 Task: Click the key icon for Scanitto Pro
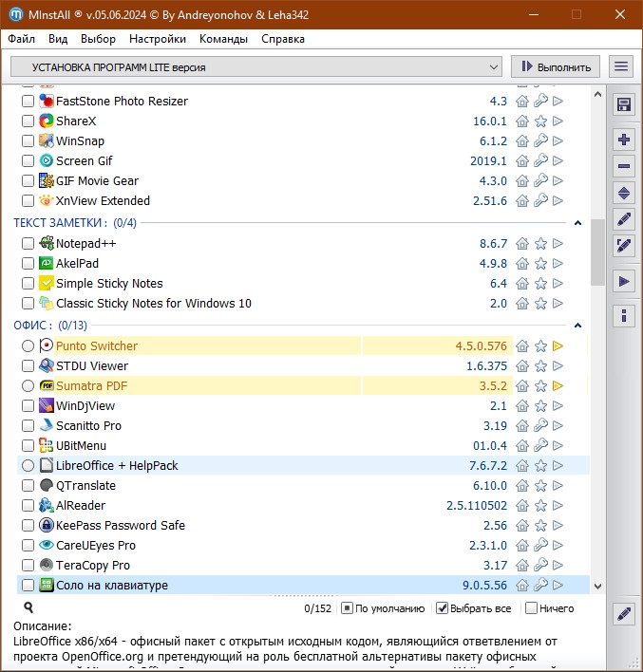540,425
